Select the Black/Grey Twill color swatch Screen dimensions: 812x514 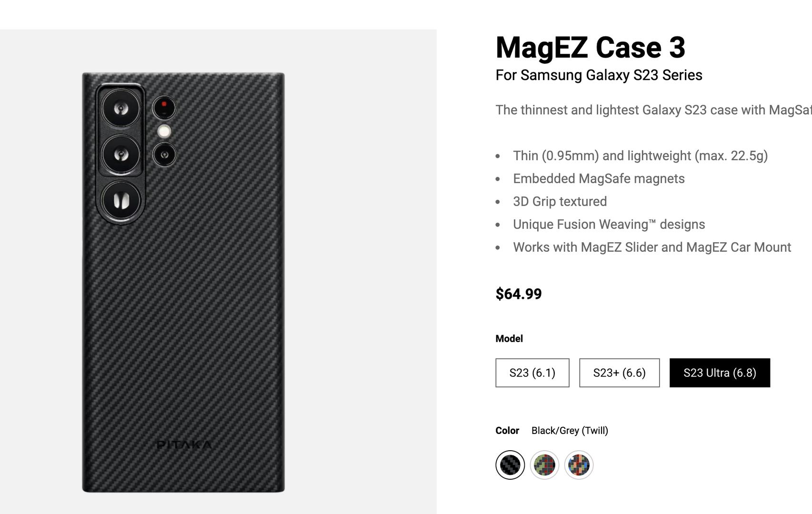pos(510,465)
